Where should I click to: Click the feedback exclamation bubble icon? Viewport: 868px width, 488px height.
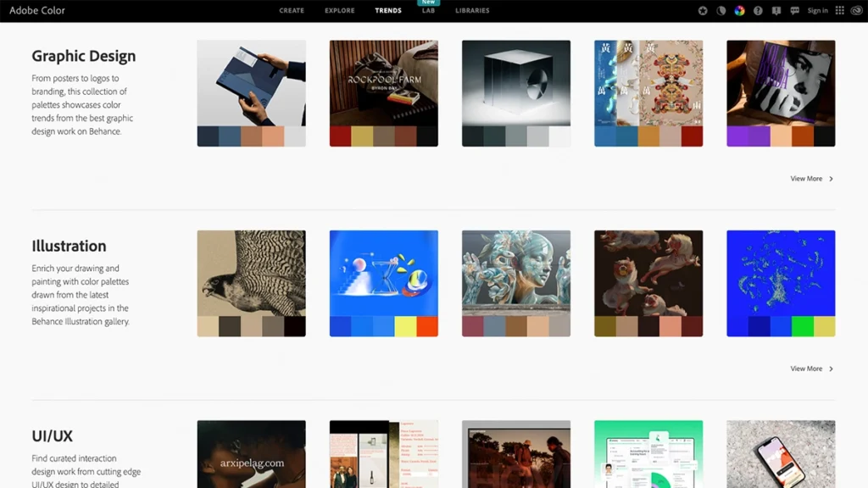coord(776,10)
